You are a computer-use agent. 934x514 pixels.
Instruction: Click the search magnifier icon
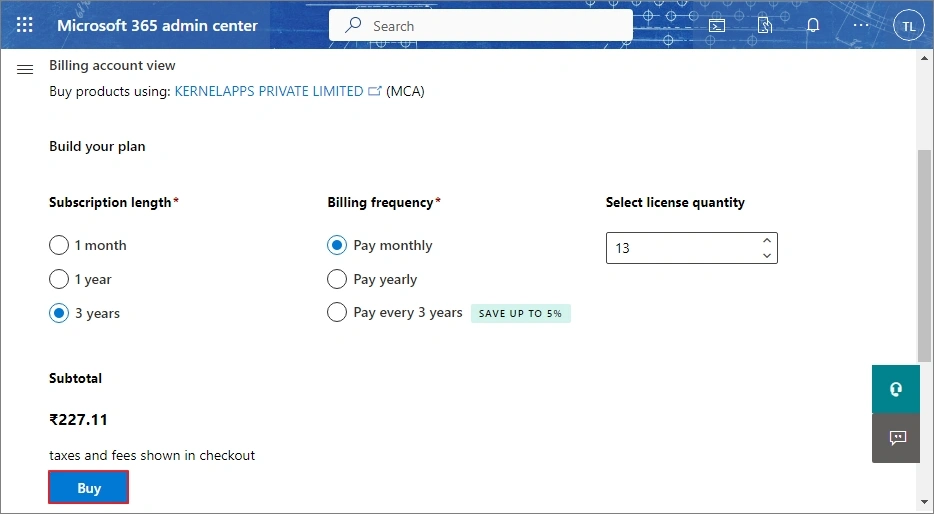click(x=353, y=26)
